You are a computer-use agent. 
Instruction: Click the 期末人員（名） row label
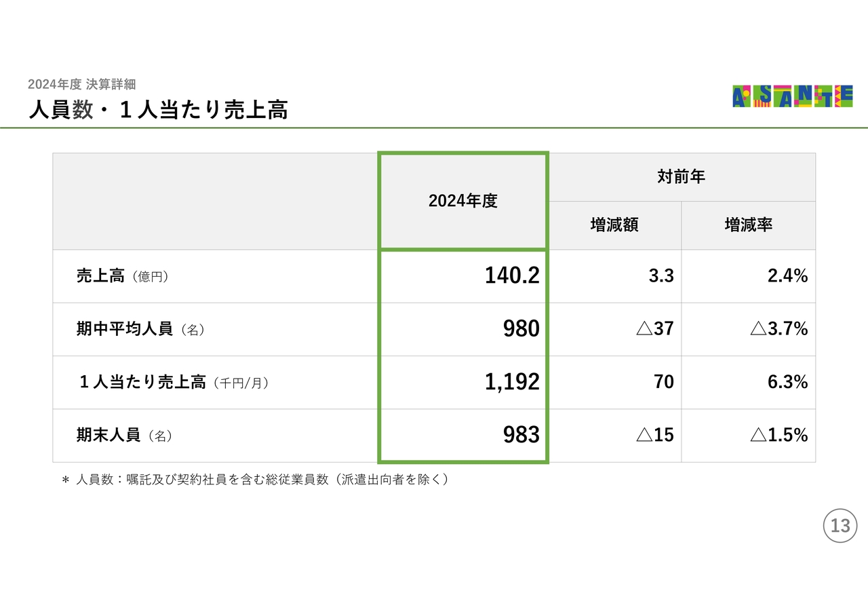tap(124, 436)
